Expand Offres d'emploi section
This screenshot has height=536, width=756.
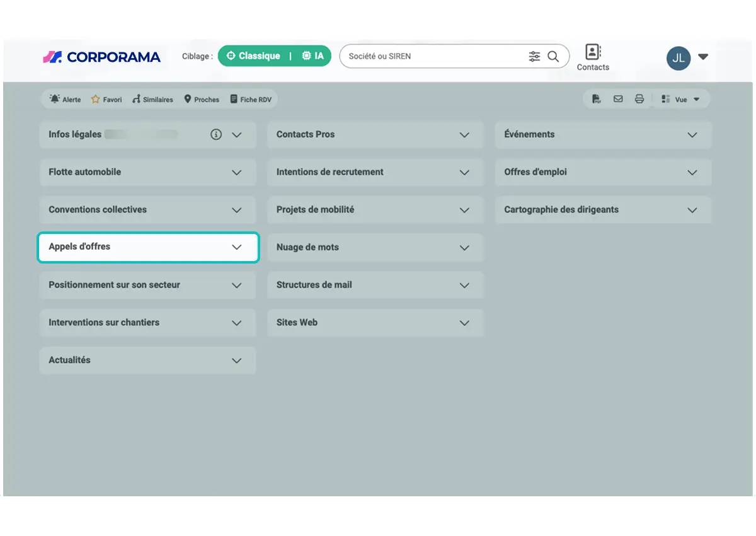click(x=603, y=172)
